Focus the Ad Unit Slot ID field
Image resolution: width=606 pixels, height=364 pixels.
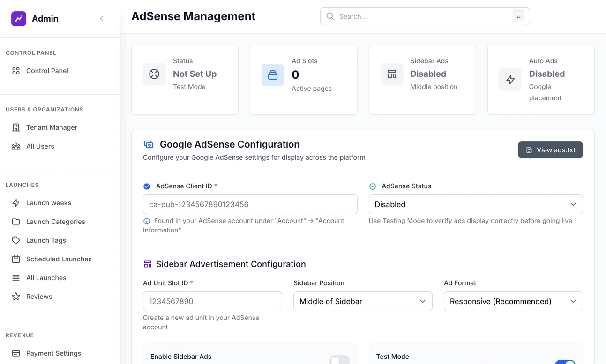(212, 301)
